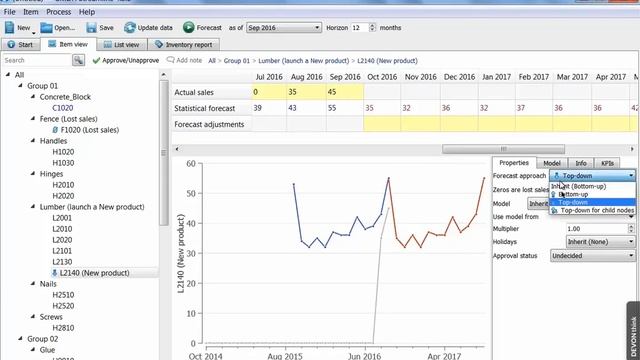Click the Sep 2016 statistical forecast '55'

click(345, 108)
